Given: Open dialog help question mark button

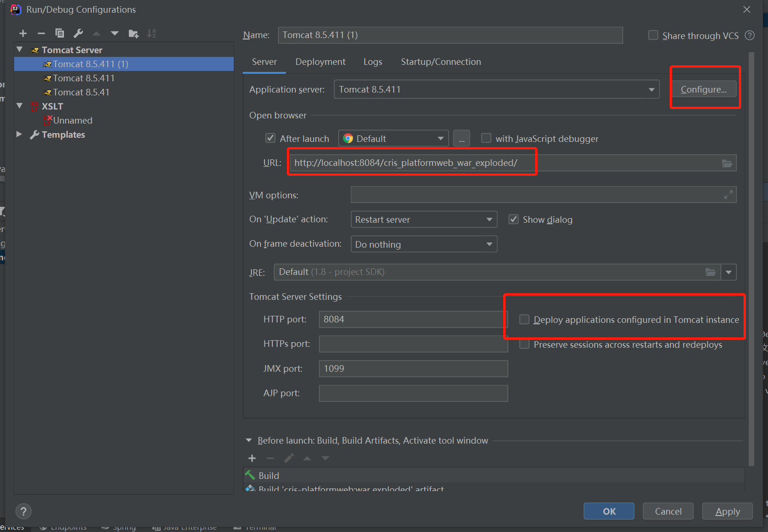Looking at the screenshot, I should coord(24,511).
